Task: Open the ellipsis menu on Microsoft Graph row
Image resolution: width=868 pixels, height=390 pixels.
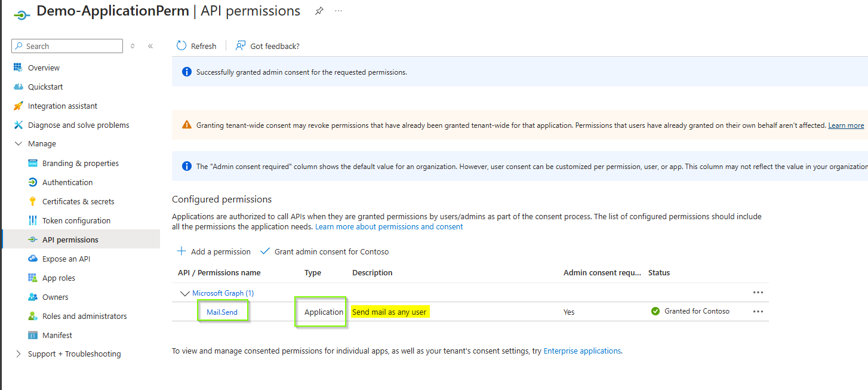Action: (758, 293)
